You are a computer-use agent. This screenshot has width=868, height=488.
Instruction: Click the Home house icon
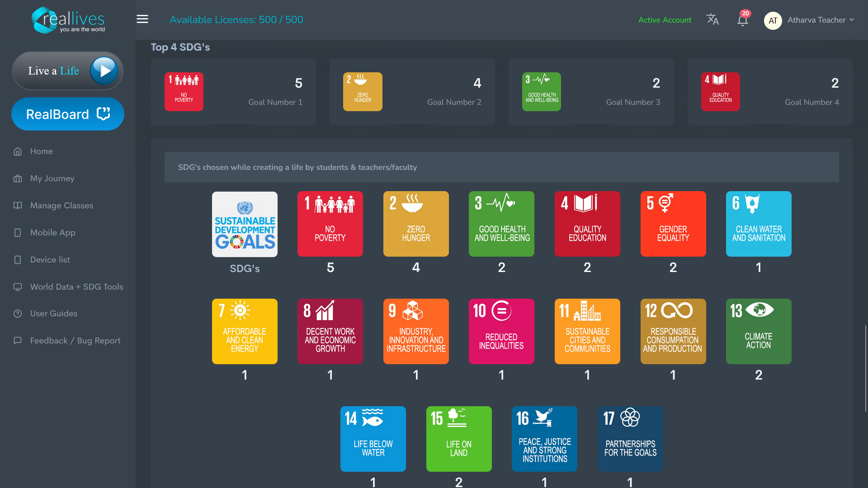(18, 151)
